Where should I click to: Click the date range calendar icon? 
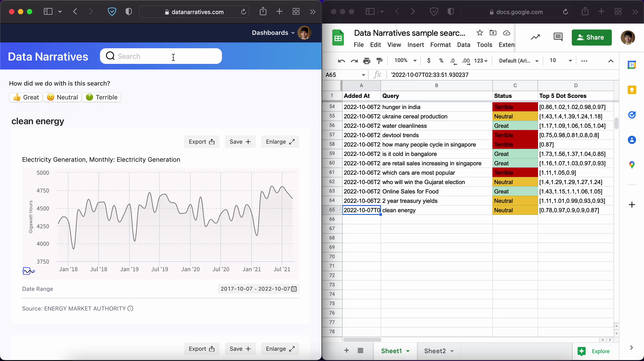click(294, 289)
